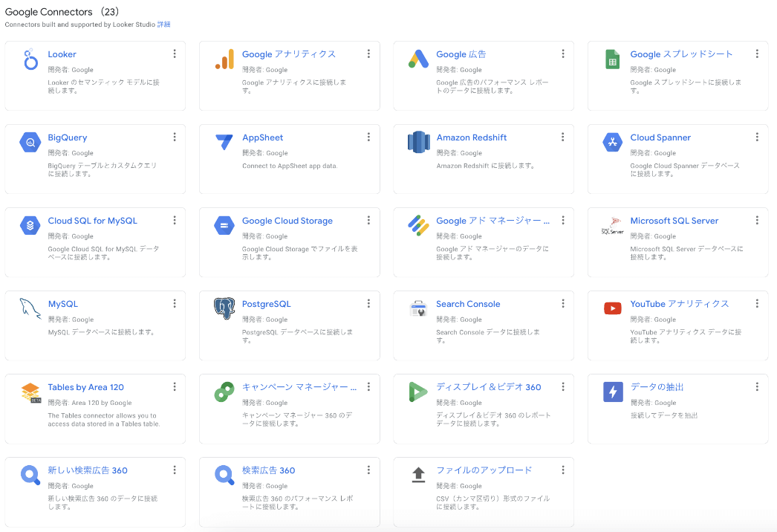Open the kebab menu on Google スプレッドシート
This screenshot has width=777, height=532.
757,53
